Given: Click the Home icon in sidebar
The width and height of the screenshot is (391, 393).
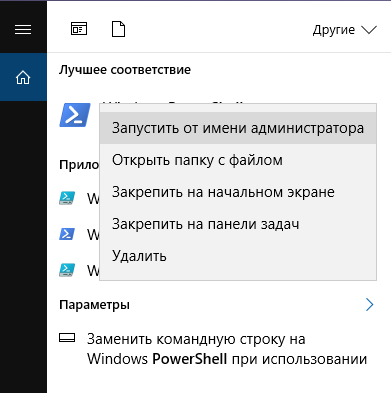Looking at the screenshot, I should (23, 78).
